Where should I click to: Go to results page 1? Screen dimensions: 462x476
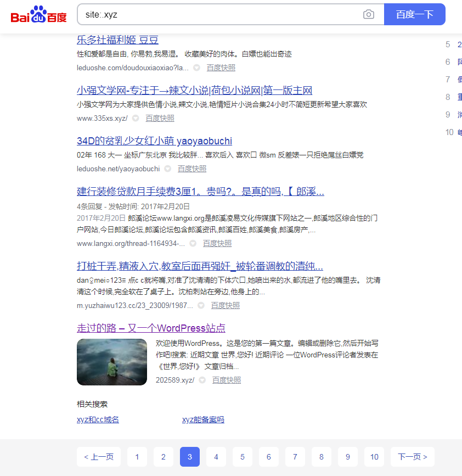click(137, 457)
